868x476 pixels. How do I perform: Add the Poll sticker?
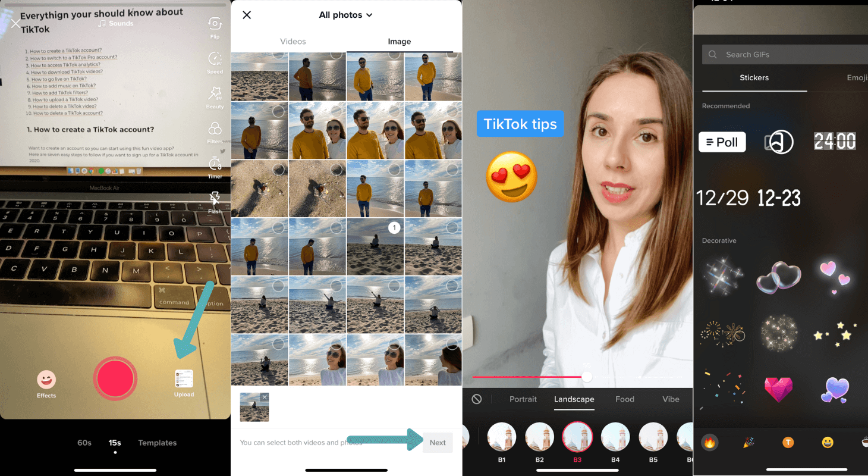(x=722, y=142)
